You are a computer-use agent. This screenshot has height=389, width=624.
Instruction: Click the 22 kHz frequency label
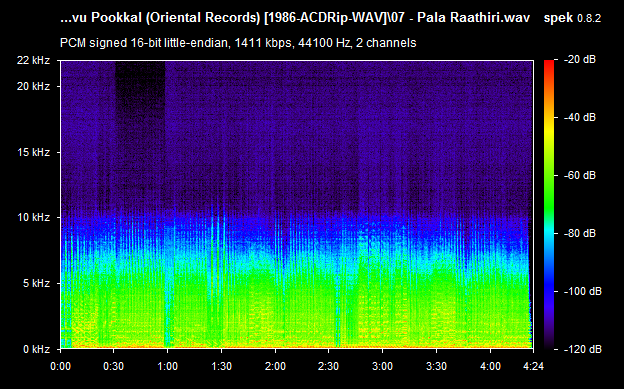tap(33, 61)
